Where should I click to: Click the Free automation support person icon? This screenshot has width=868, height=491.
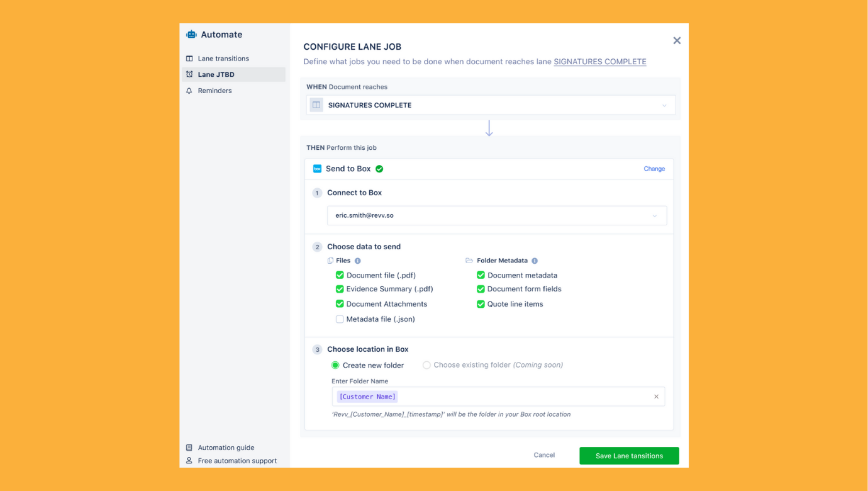(189, 460)
